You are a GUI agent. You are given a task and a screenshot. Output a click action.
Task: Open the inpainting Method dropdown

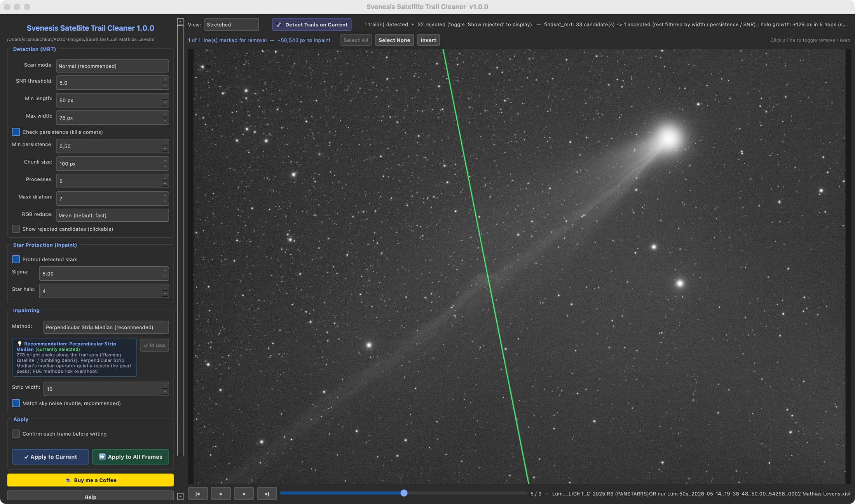(x=106, y=327)
